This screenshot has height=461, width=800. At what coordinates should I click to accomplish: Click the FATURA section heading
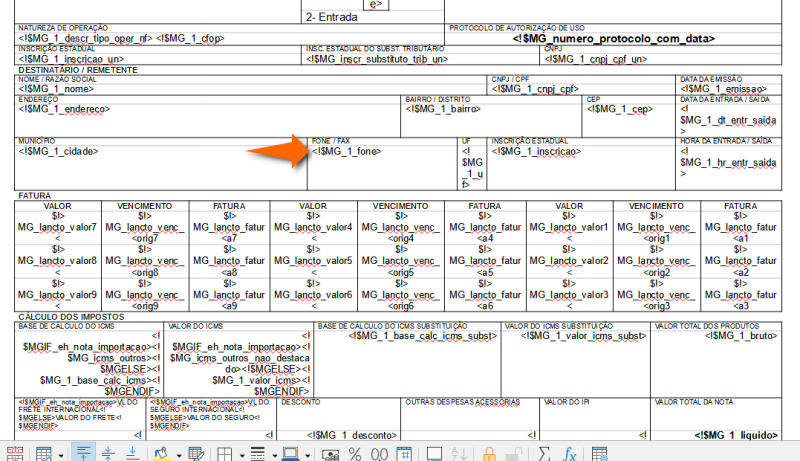35,196
